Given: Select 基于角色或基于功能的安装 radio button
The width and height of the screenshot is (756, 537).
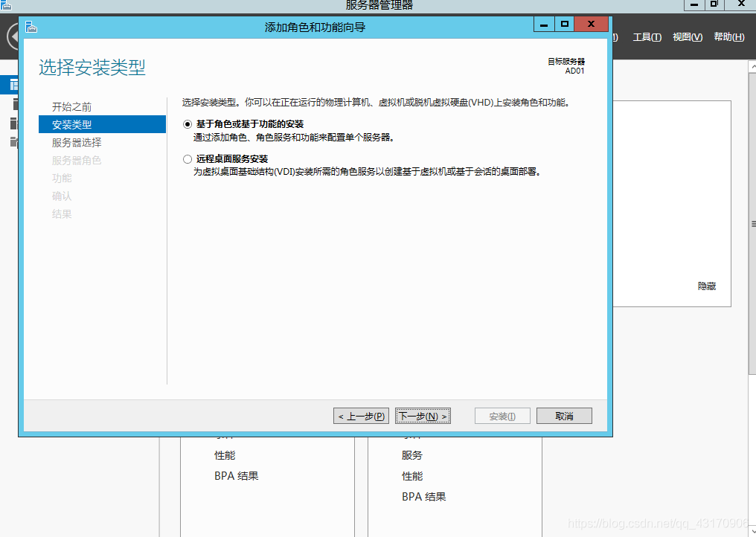Looking at the screenshot, I should (x=188, y=124).
